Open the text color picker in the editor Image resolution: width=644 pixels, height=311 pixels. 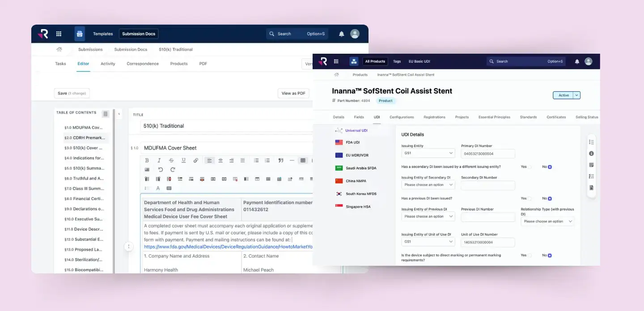158,188
